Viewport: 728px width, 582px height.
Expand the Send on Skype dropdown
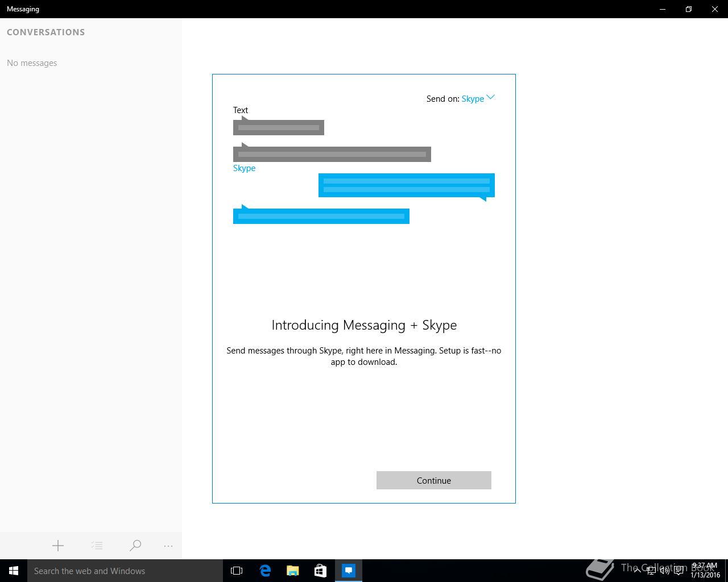pyautogui.click(x=478, y=98)
